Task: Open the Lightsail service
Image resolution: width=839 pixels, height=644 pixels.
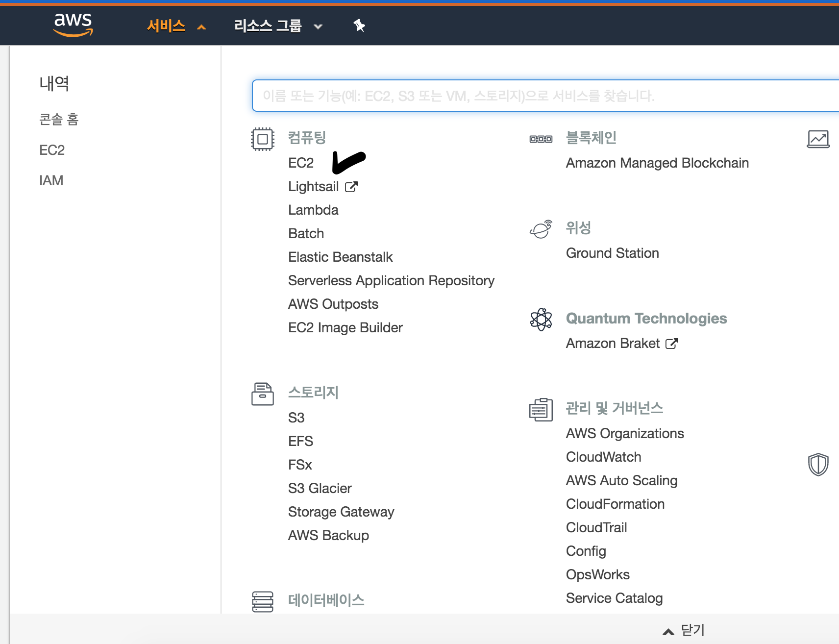Action: [314, 186]
